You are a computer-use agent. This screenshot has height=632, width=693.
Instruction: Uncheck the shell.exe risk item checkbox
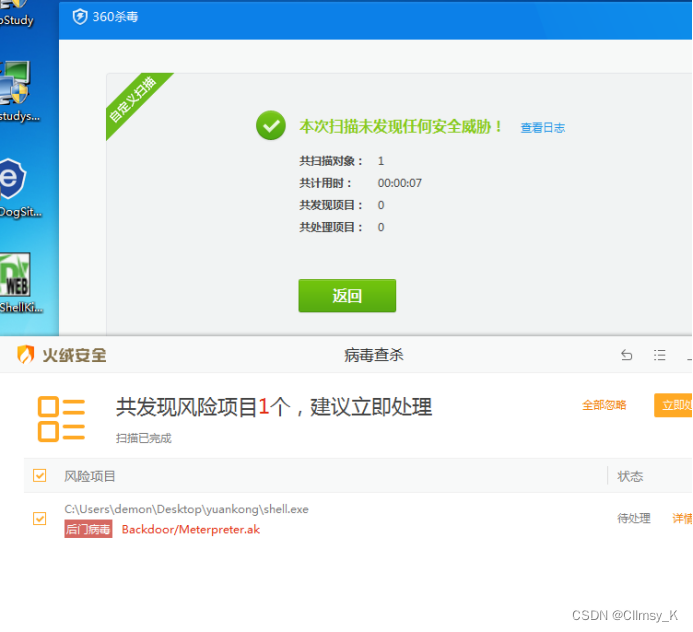[40, 518]
